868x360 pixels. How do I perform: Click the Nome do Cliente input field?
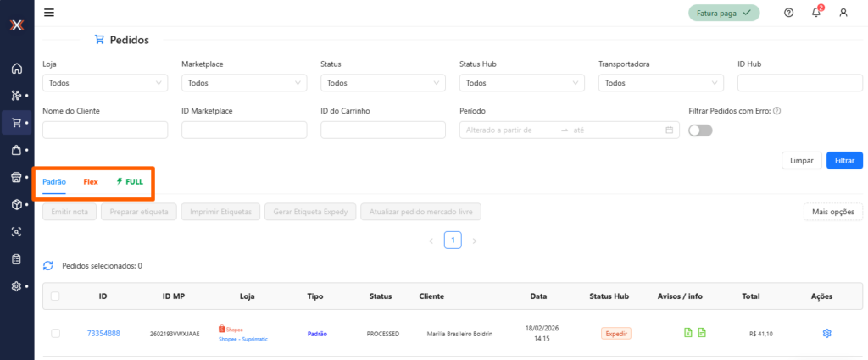pyautogui.click(x=105, y=130)
